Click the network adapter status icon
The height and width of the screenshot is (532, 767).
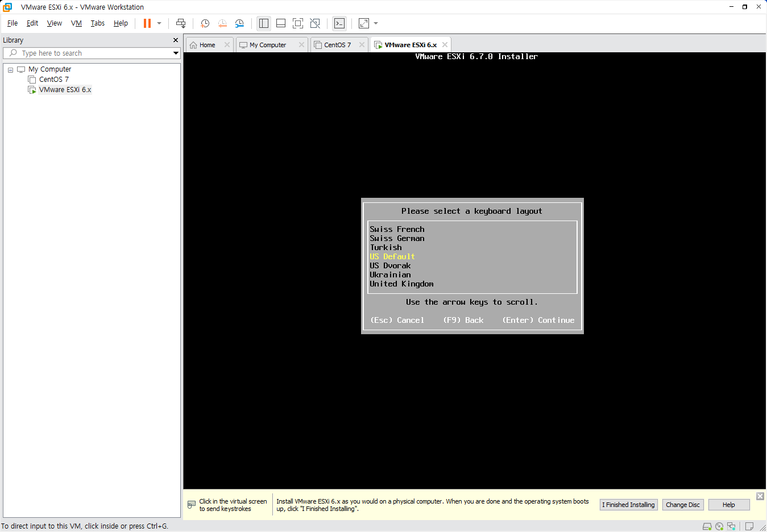[x=731, y=526]
